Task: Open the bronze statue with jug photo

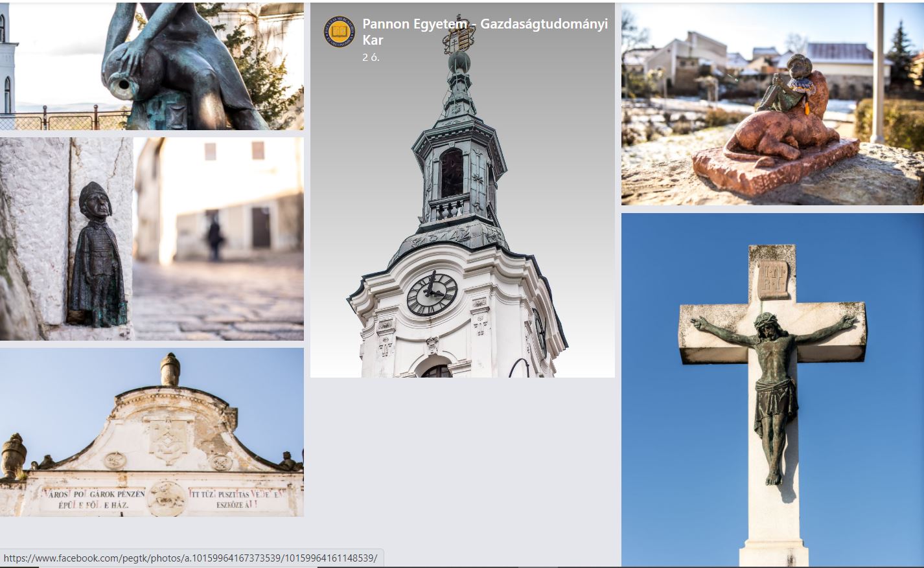Action: tap(152, 65)
